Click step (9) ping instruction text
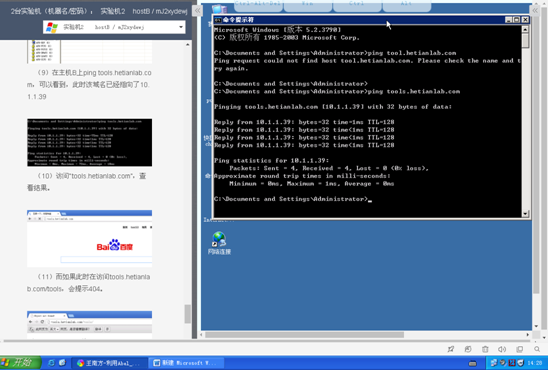Image resolution: width=548 pixels, height=370 pixels. pos(89,85)
